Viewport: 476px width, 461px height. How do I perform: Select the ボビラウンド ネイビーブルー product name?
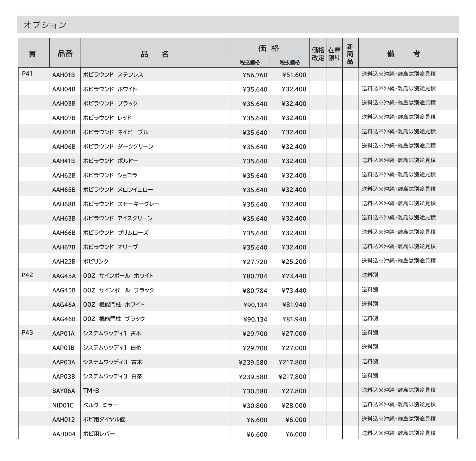118,132
